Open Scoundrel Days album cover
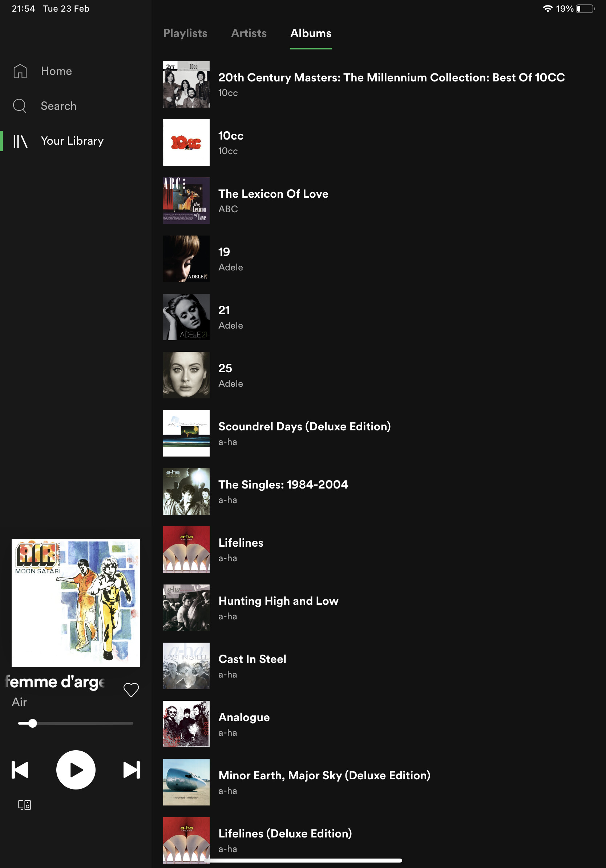This screenshot has height=868, width=606. [186, 433]
